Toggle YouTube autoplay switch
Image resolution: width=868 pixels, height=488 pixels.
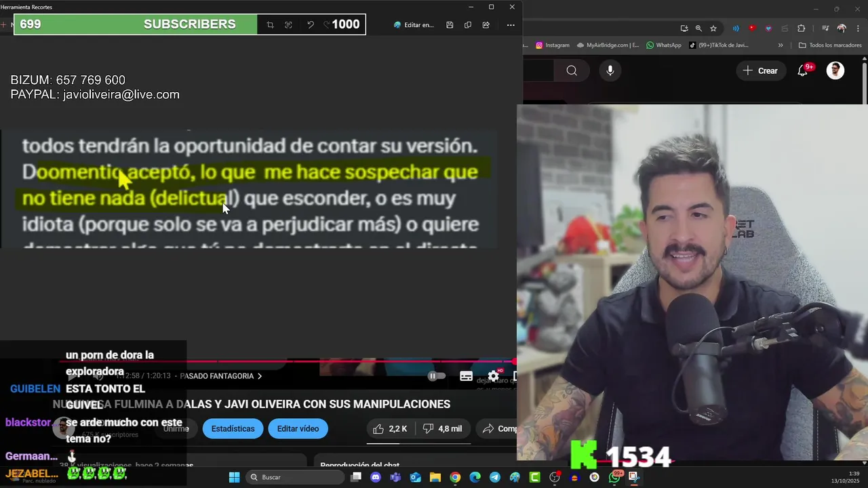pos(437,376)
